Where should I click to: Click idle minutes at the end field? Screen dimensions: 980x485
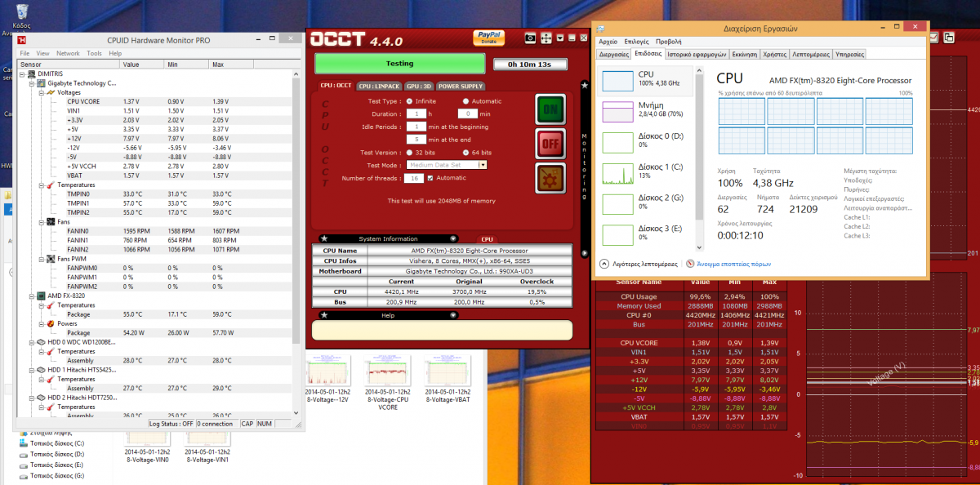tap(416, 140)
